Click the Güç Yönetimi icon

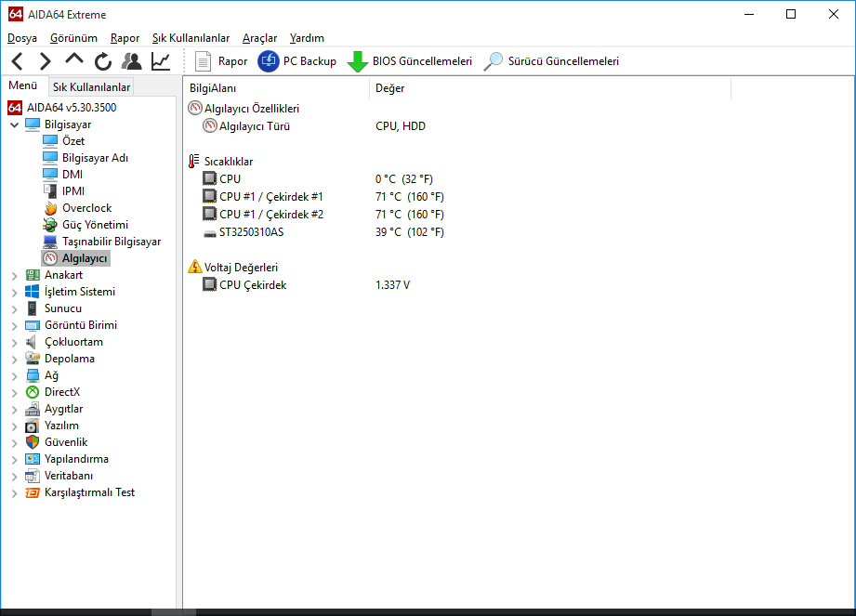pyautogui.click(x=50, y=225)
